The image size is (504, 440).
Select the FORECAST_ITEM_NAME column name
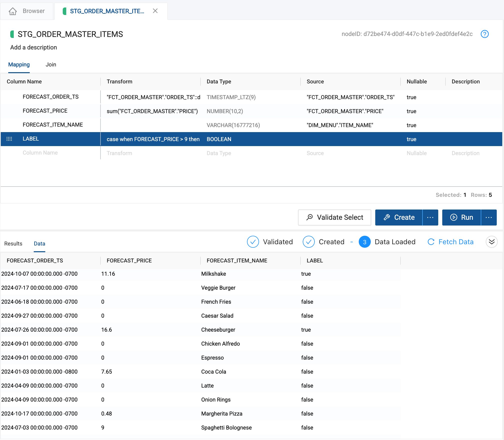[x=53, y=125]
